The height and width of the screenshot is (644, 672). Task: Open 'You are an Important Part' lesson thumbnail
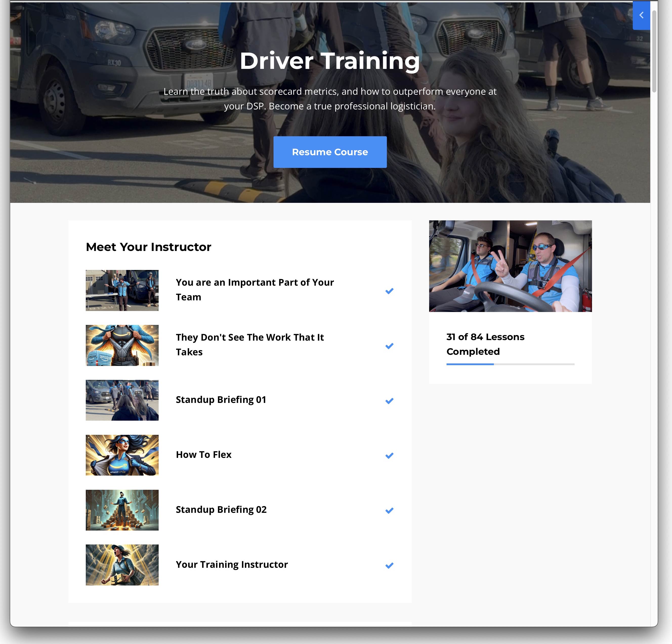click(122, 290)
